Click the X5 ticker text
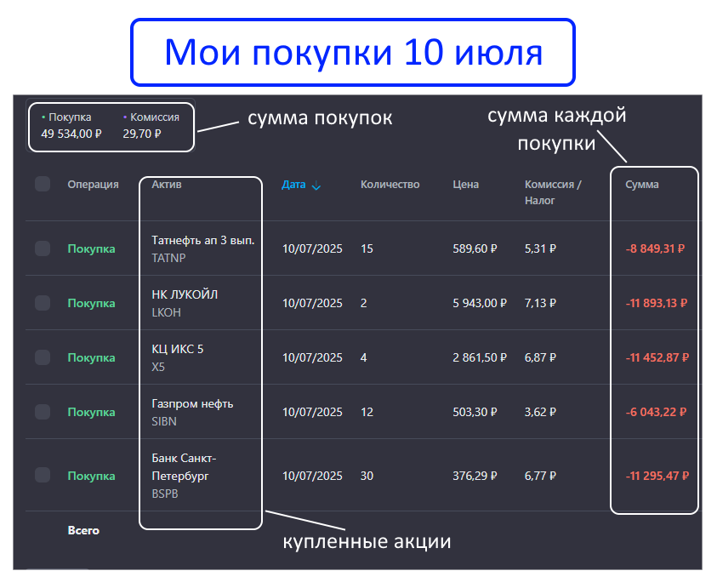 tap(158, 367)
